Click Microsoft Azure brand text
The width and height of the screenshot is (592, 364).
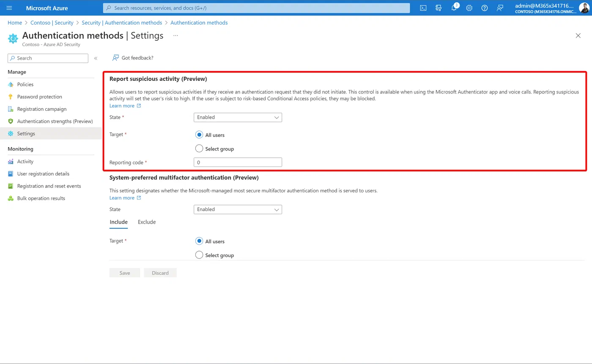pyautogui.click(x=47, y=8)
